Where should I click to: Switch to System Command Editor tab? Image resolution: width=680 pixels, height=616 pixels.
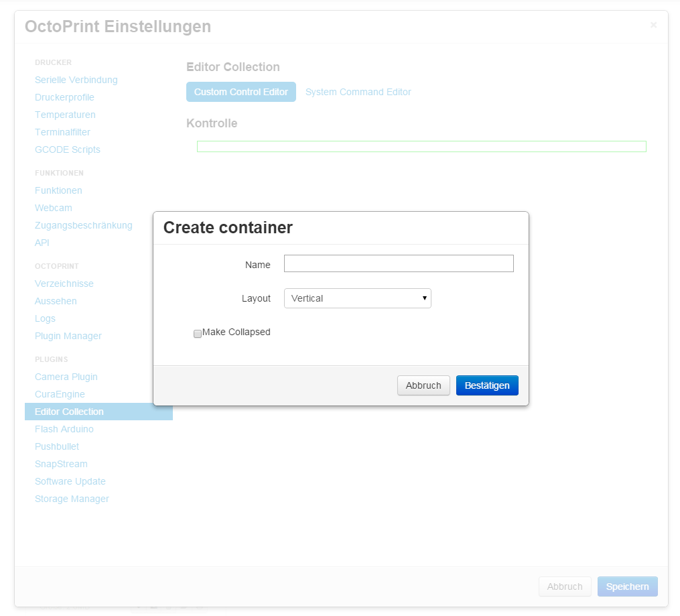358,92
